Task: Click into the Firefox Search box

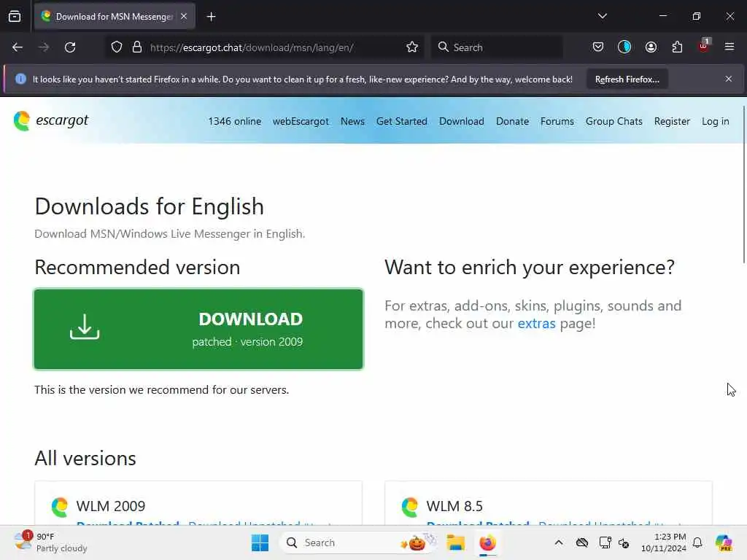Action: pos(497,47)
